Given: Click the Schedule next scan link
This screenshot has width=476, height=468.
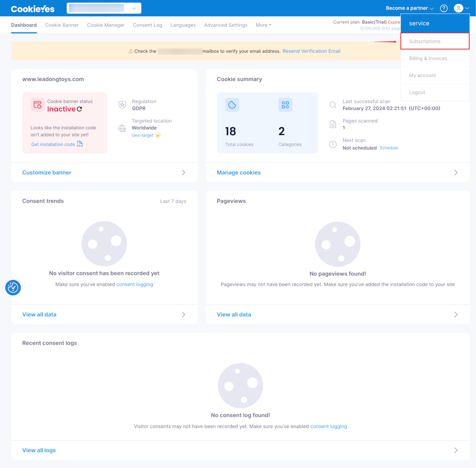Looking at the screenshot, I should click(388, 148).
